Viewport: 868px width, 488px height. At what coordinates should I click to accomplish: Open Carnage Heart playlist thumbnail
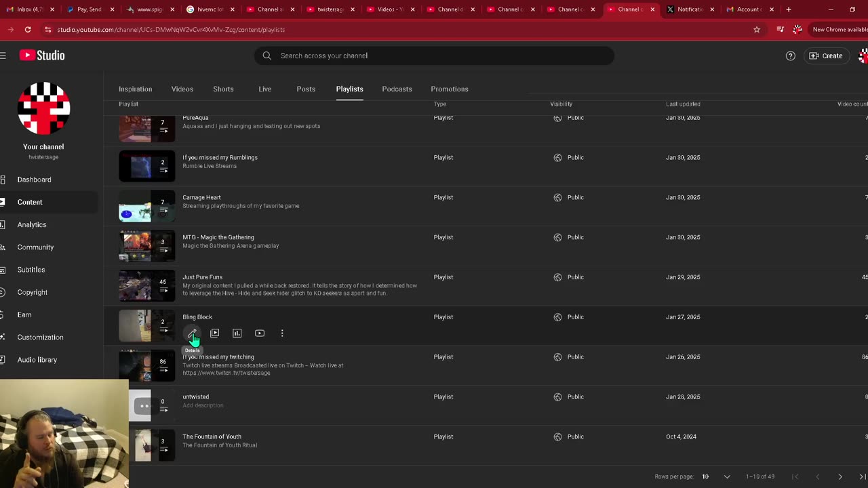(x=147, y=206)
